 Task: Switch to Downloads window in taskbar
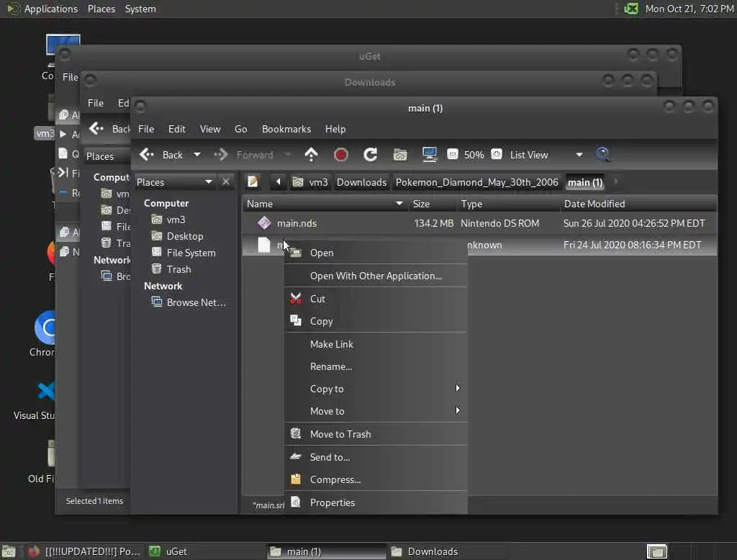(448, 551)
